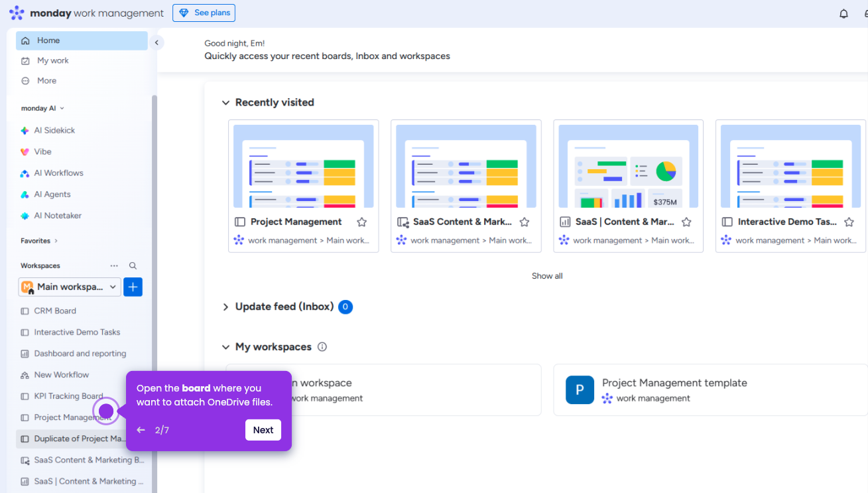
Task: Open SaaS | Content & Marketing dashboard in sidebar
Action: [82, 481]
